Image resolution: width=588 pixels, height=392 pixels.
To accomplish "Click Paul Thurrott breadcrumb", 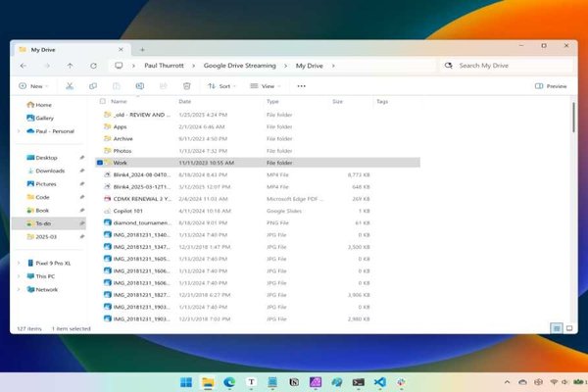I will [x=164, y=66].
